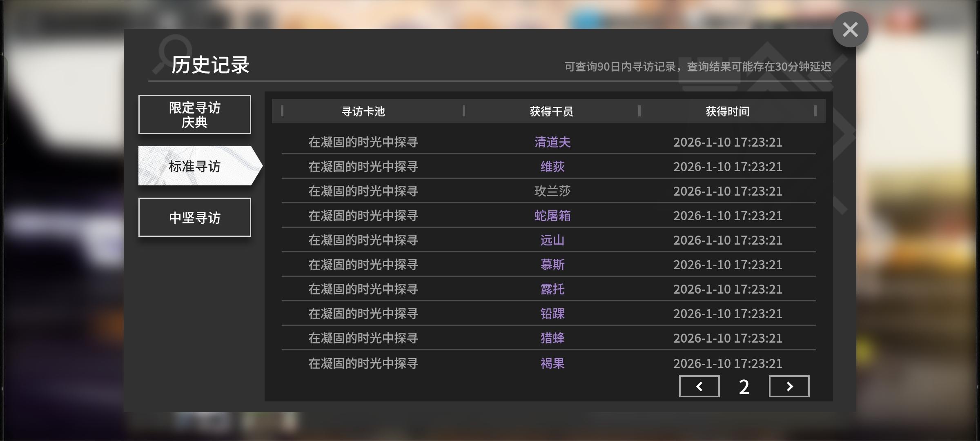The width and height of the screenshot is (980, 441).
Task: Click operator name 远山
Action: pyautogui.click(x=552, y=240)
